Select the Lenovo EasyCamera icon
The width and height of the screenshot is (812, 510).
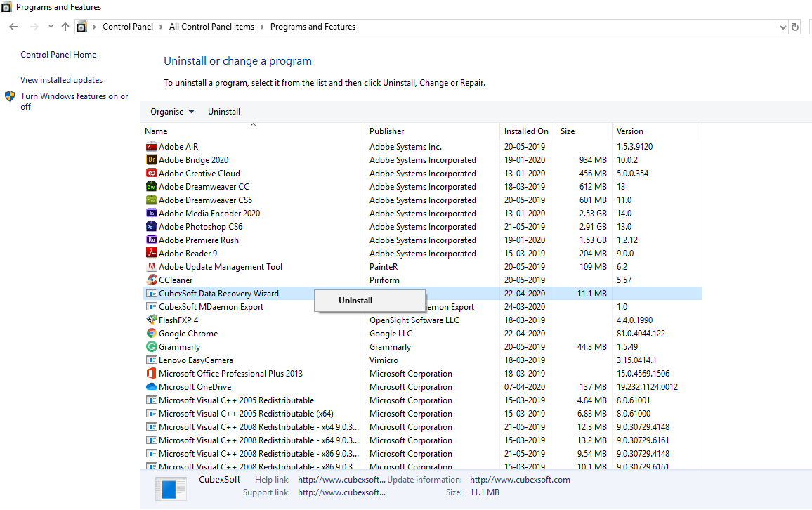tap(151, 360)
